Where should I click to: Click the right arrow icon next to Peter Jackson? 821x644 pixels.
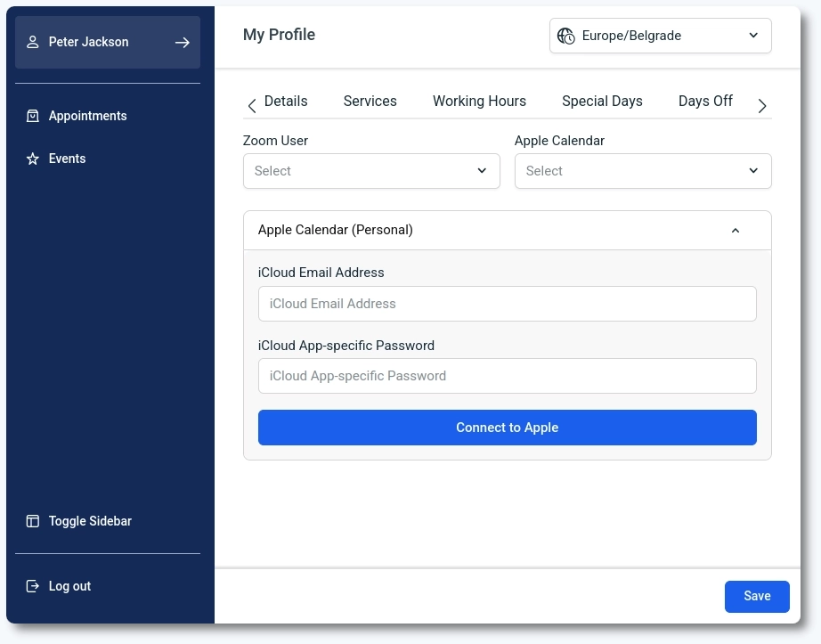pos(183,42)
